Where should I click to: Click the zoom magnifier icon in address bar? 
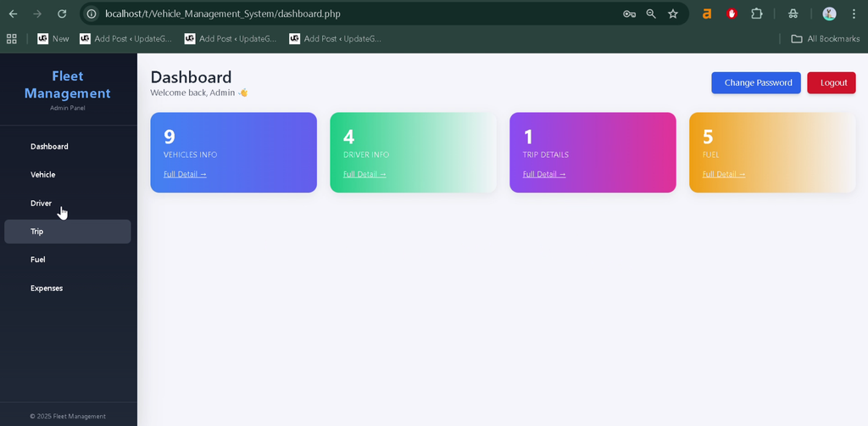coord(651,14)
